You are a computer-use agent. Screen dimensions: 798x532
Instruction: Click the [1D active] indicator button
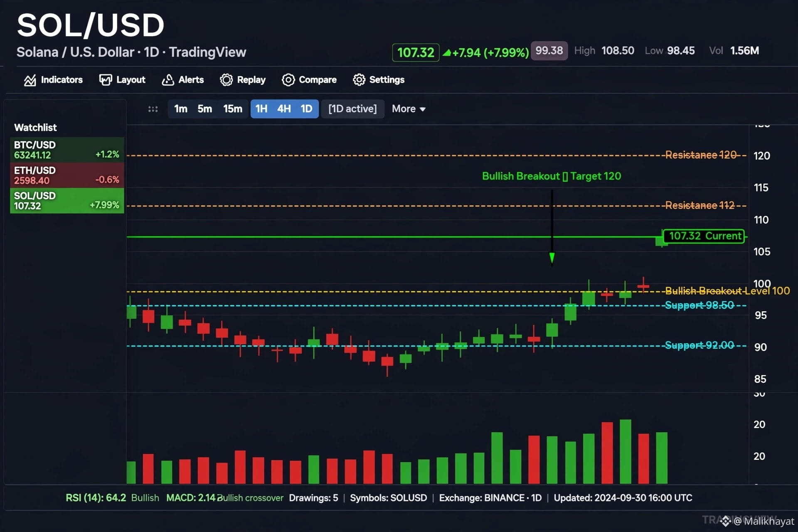coord(352,109)
